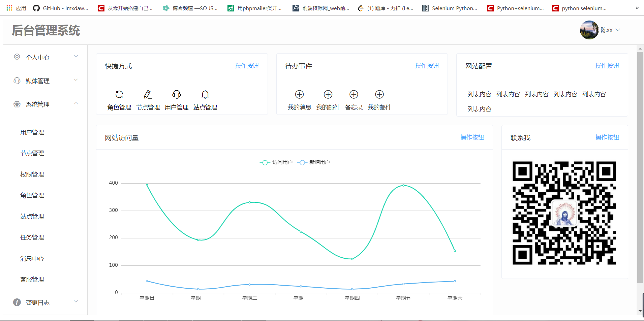
Task: Click the 星期五 peak on green line
Action: pyautogui.click(x=403, y=185)
